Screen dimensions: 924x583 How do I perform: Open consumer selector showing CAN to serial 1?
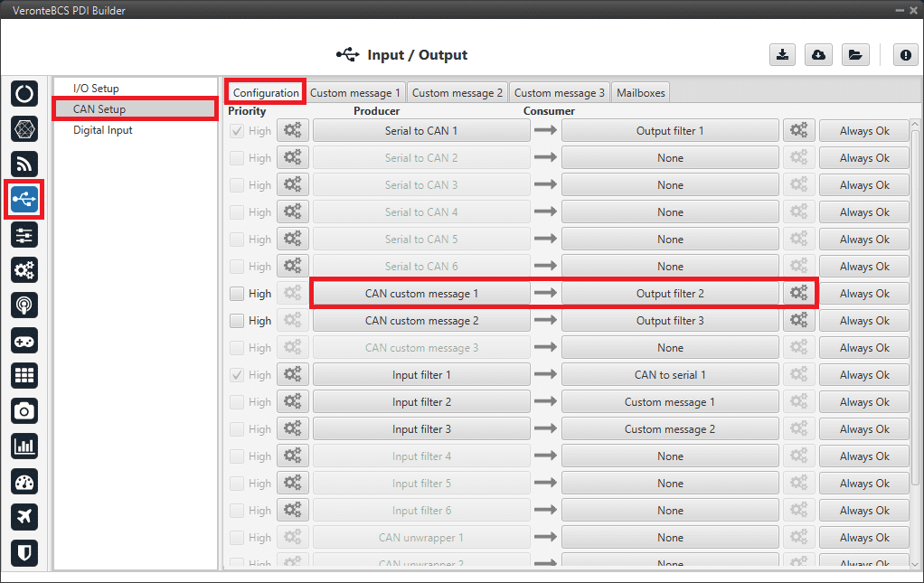click(670, 374)
